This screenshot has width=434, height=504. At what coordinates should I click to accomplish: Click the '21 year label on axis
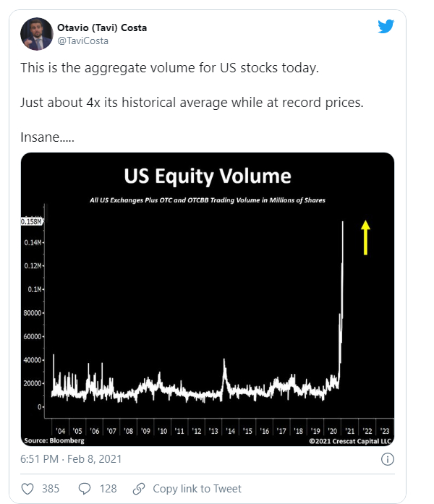(349, 431)
